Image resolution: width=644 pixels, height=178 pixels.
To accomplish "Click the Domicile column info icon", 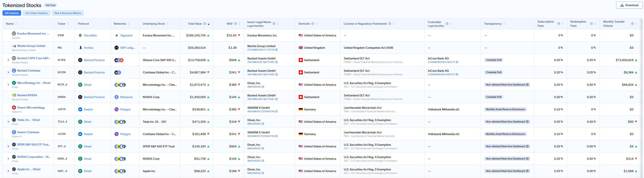I will [x=312, y=24].
